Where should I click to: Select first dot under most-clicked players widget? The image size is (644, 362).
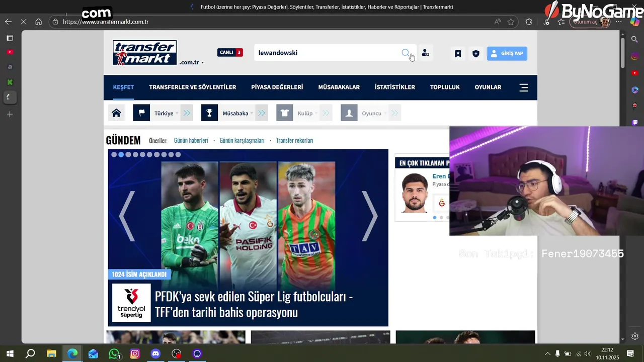pos(435,218)
